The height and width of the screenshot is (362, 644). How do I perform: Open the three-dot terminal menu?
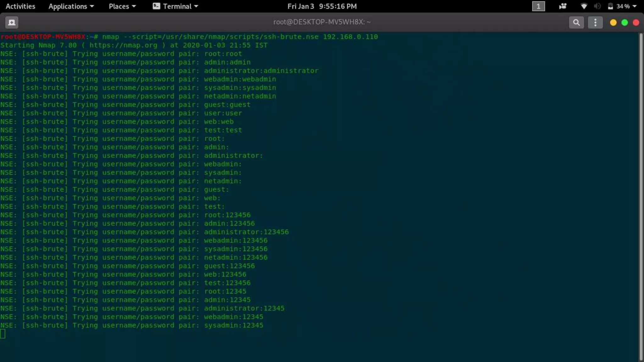(595, 22)
